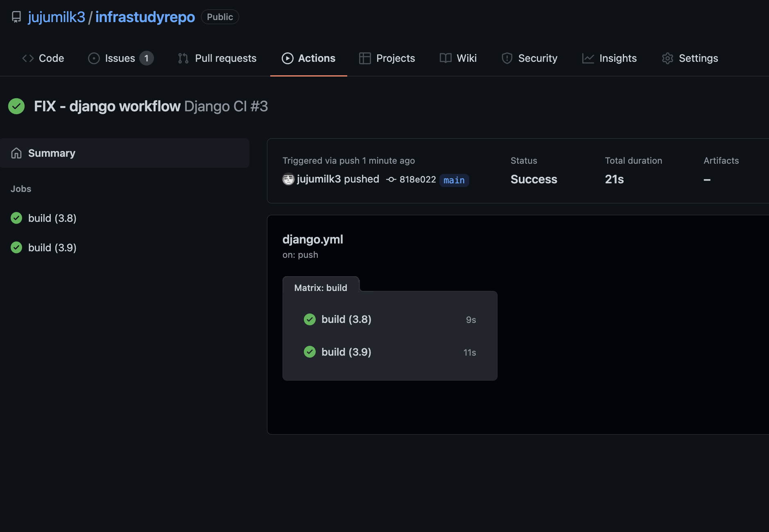Click the Matrix: build group header
Image resolution: width=769 pixels, height=532 pixels.
321,288
